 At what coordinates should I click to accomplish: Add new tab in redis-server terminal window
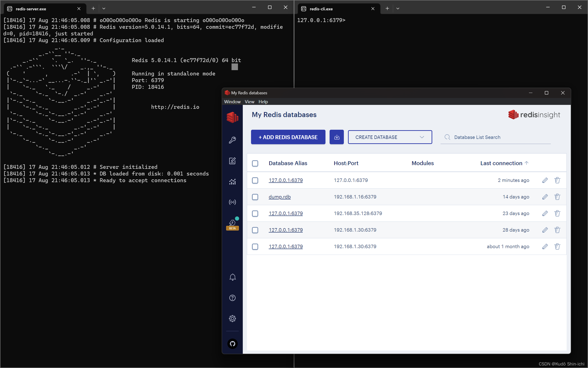tap(93, 9)
